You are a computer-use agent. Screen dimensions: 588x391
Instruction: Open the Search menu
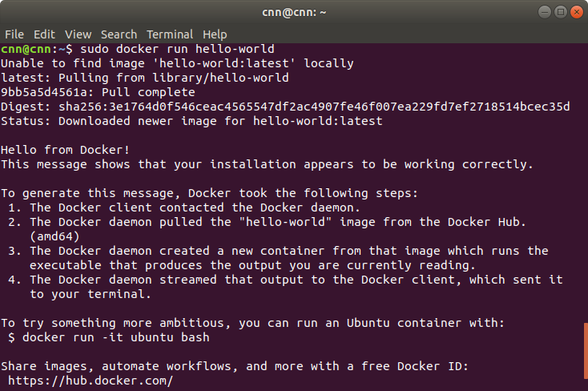tap(119, 34)
